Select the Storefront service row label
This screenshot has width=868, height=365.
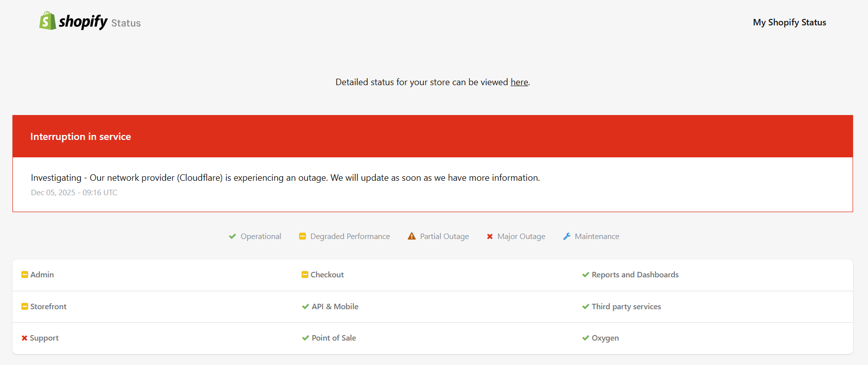click(48, 307)
